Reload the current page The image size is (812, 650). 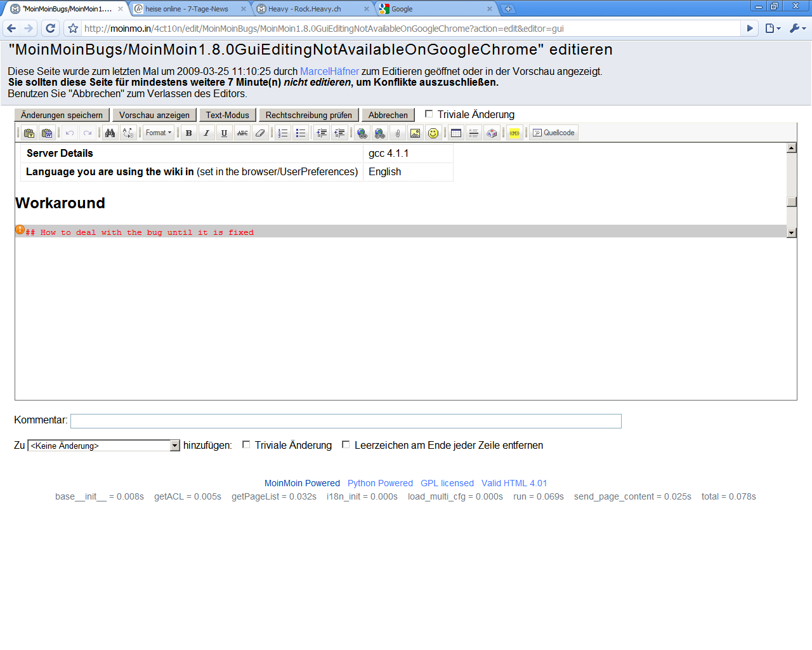[51, 28]
